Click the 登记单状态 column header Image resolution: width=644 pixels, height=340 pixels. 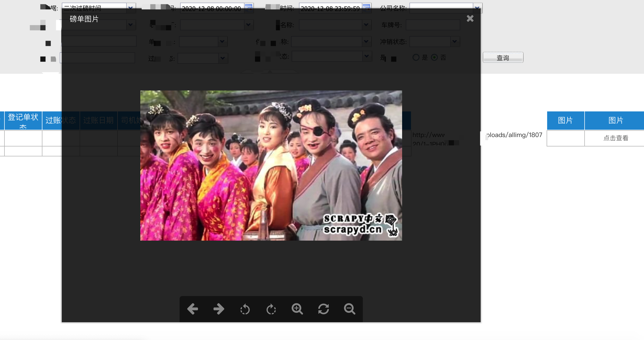pyautogui.click(x=23, y=120)
